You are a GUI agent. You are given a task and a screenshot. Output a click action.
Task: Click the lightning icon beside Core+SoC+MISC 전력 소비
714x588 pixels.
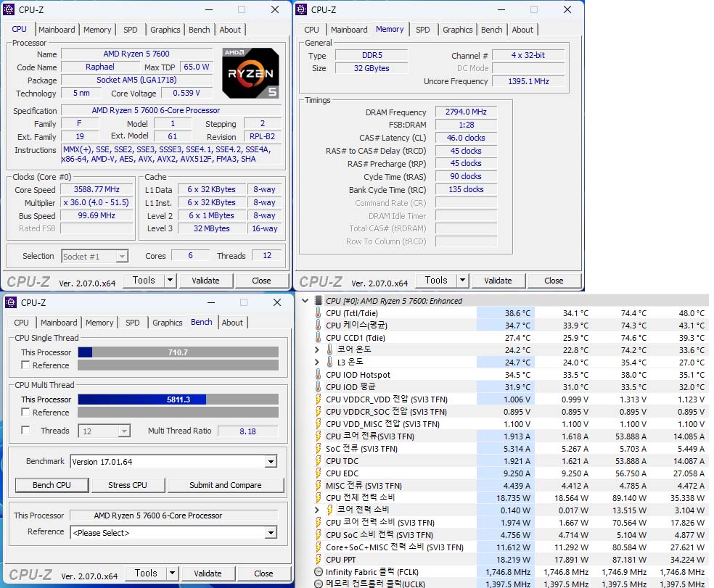pos(319,547)
